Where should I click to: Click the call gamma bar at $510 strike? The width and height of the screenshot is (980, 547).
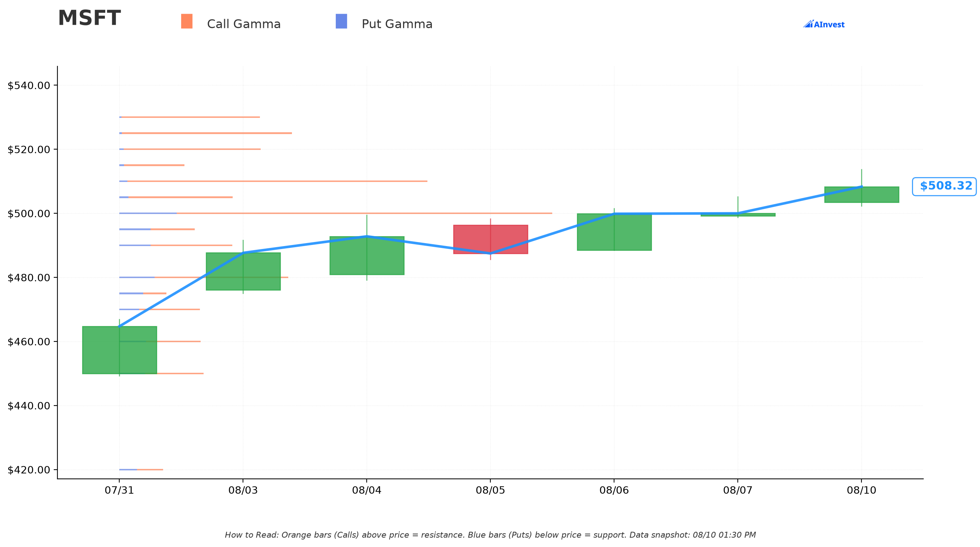click(277, 181)
